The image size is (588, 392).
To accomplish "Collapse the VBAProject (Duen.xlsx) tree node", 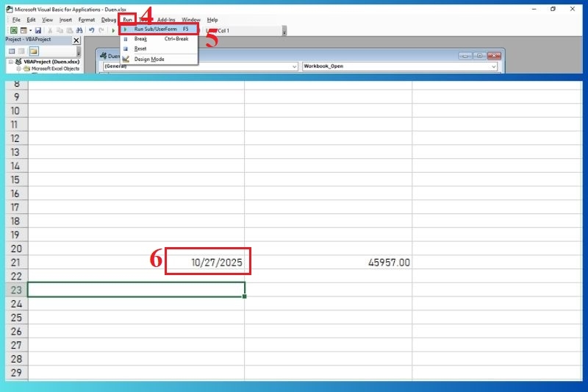I will pos(11,62).
